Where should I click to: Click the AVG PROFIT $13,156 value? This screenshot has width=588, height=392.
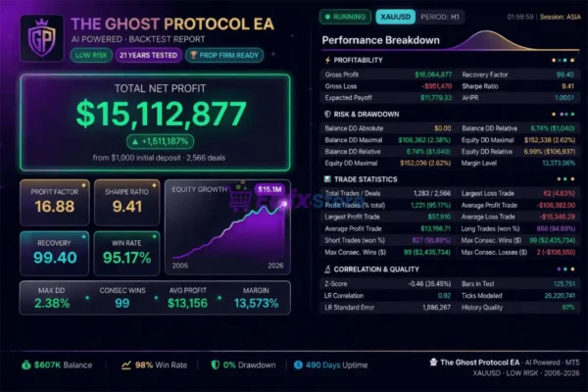coord(187,303)
